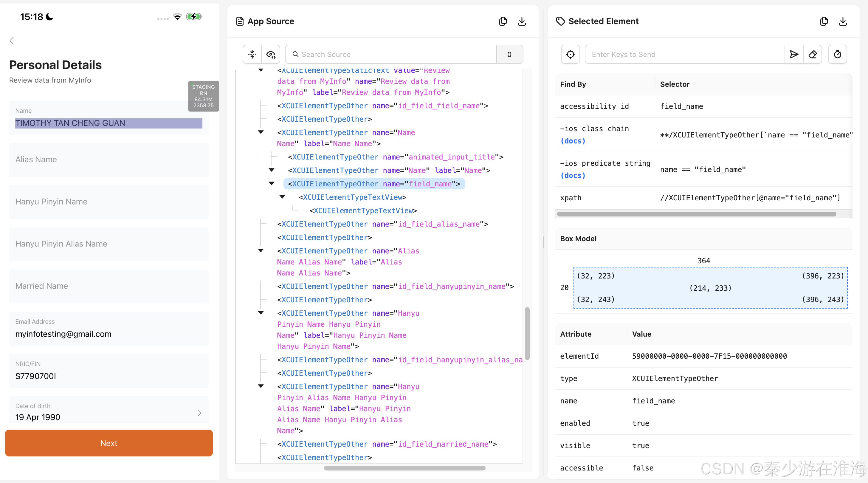Image resolution: width=868 pixels, height=483 pixels.
Task: Tap the Married Name field
Action: pos(109,286)
